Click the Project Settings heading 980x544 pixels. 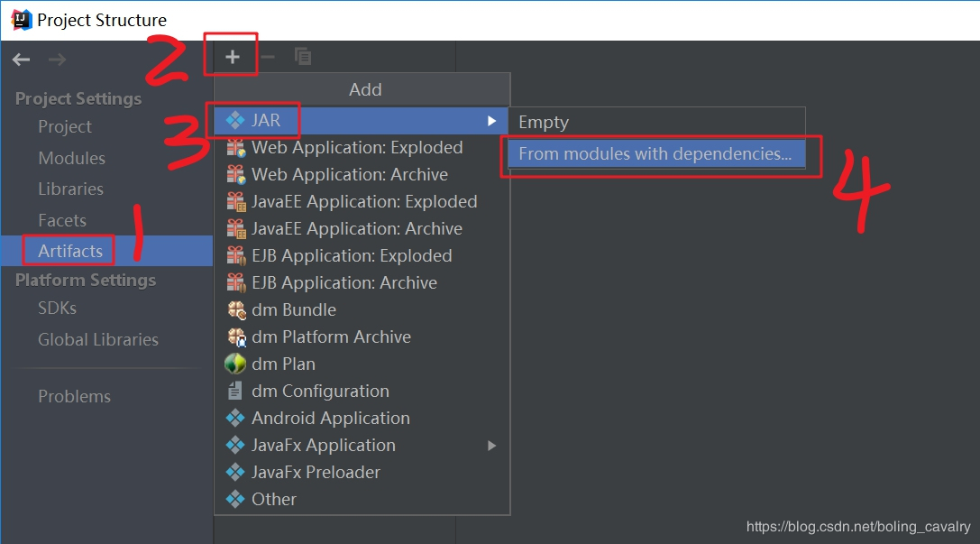78,99
